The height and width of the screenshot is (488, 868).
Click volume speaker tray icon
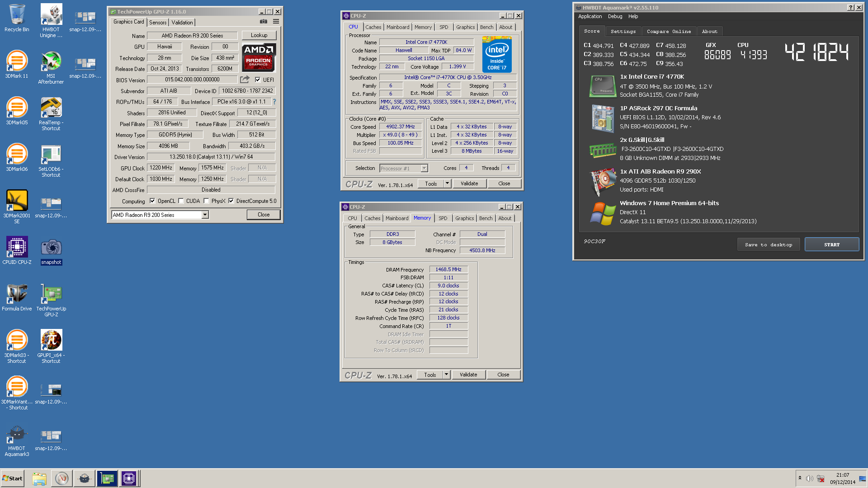coord(809,479)
